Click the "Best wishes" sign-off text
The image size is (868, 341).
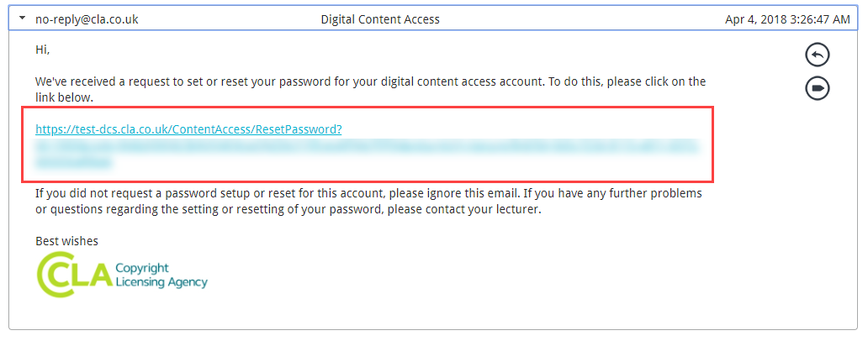coord(66,241)
